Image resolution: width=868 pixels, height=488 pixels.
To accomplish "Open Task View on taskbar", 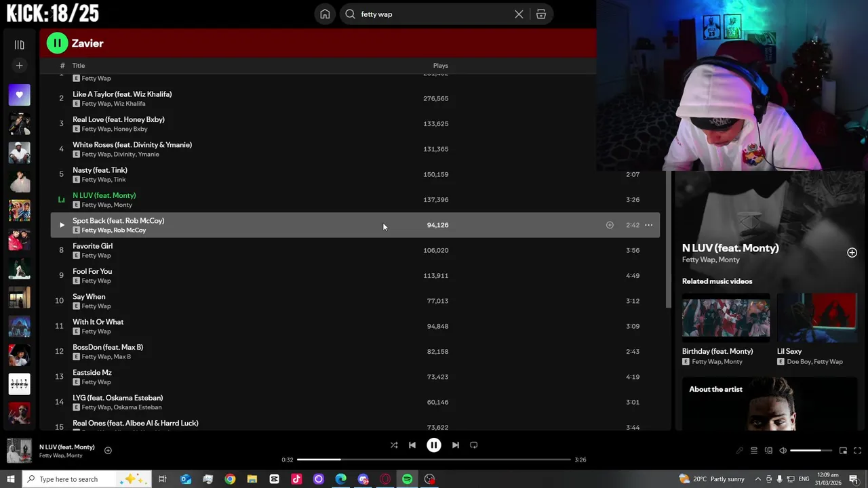I will click(x=163, y=479).
